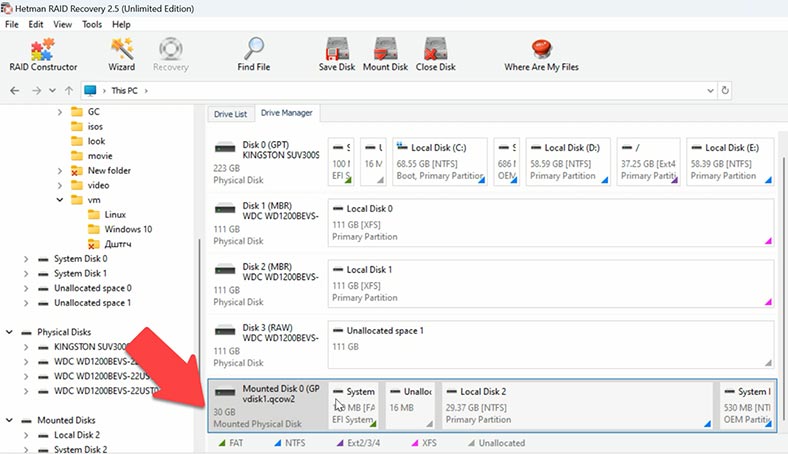Click the Recovery lifebuoy icon
The width and height of the screenshot is (788, 454).
click(x=171, y=49)
